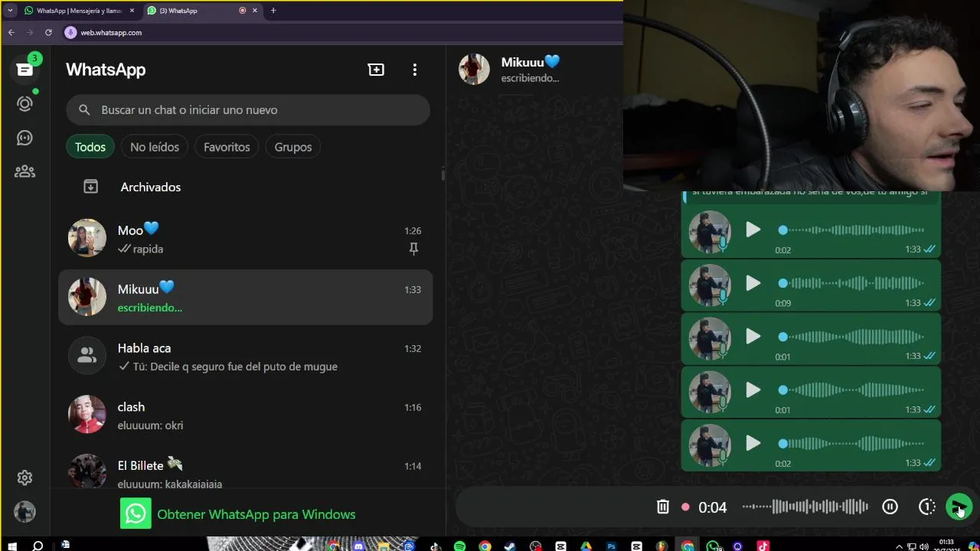The height and width of the screenshot is (551, 980).
Task: Send the recorded voice message
Action: pyautogui.click(x=959, y=507)
